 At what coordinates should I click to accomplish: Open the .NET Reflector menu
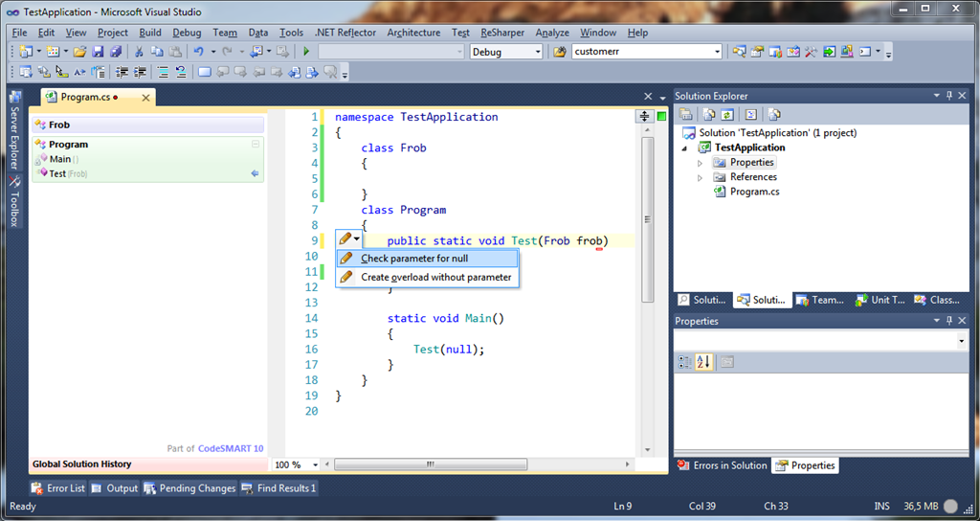click(x=345, y=33)
